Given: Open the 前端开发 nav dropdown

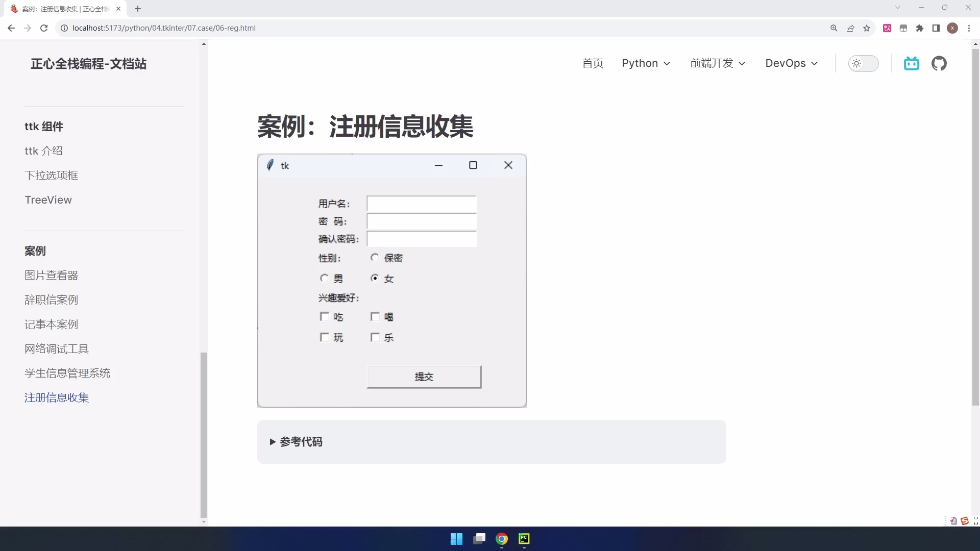Looking at the screenshot, I should tap(718, 63).
